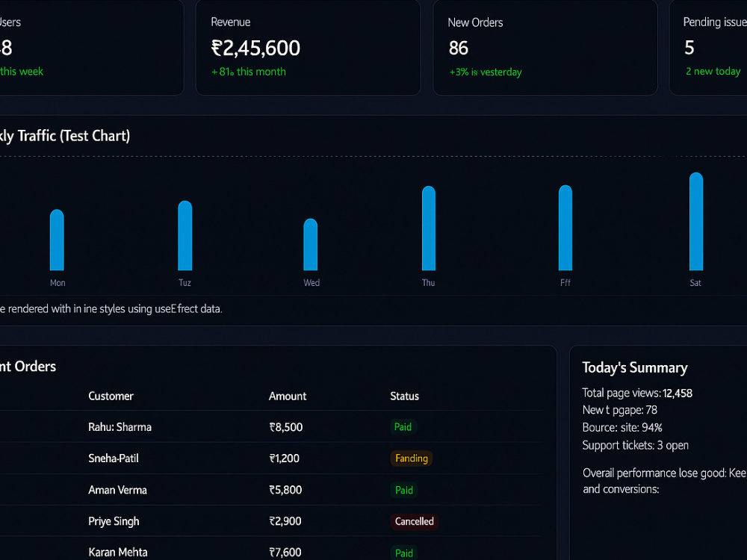The width and height of the screenshot is (747, 560).
Task: Click the ₹8,500 amount cell
Action: pyautogui.click(x=286, y=427)
